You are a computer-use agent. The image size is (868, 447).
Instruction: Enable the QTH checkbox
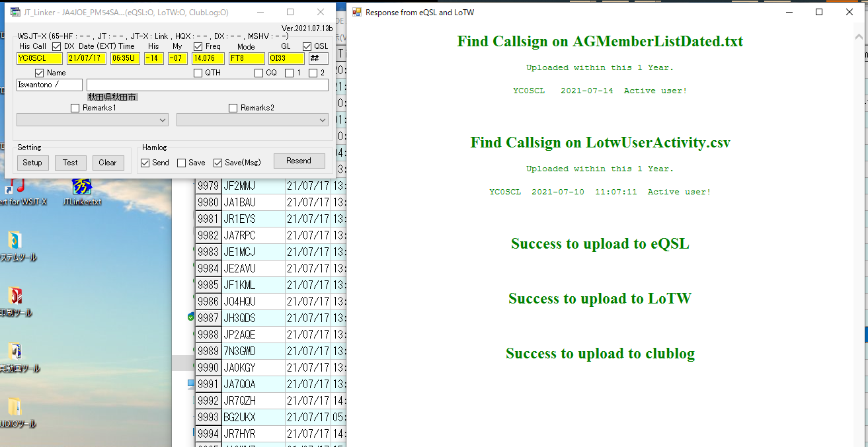198,73
